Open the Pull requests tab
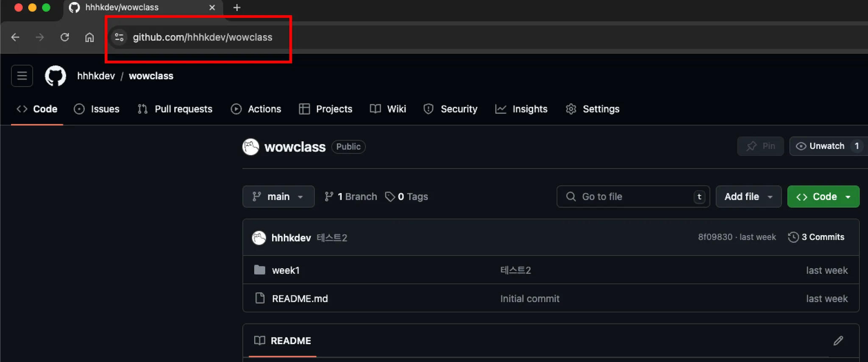Image resolution: width=868 pixels, height=362 pixels. point(175,109)
